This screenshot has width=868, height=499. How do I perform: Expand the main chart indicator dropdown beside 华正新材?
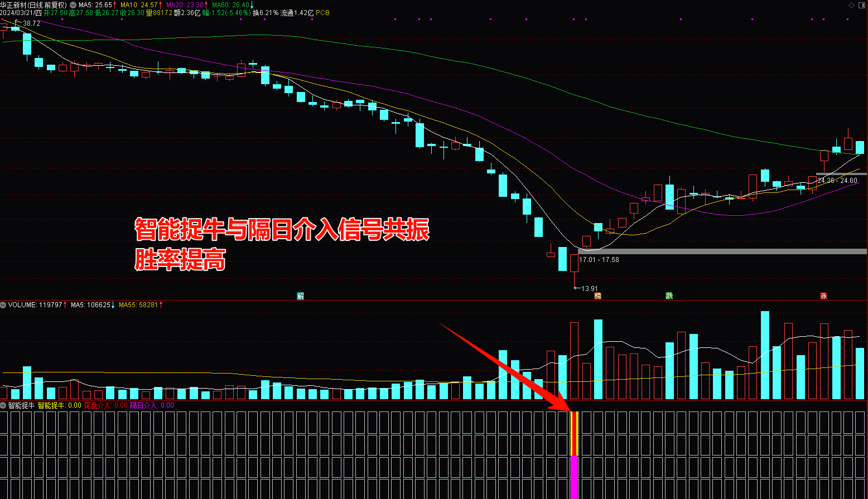73,5
